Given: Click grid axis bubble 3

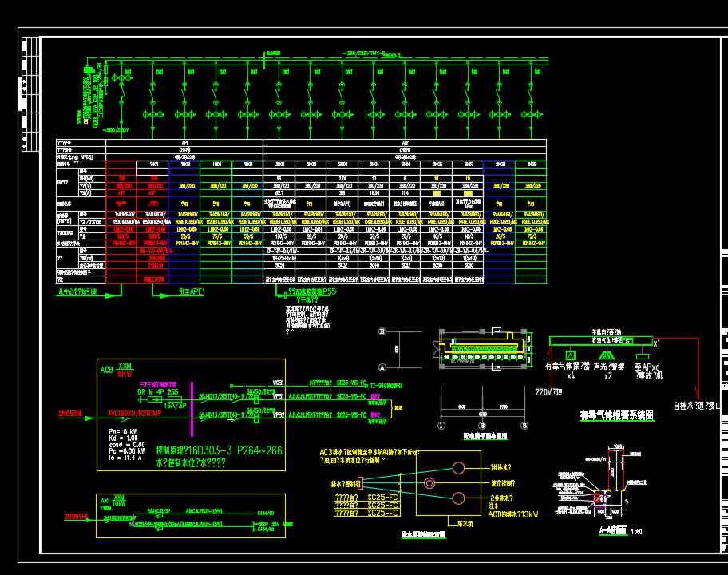Looking at the screenshot, I should [x=524, y=426].
